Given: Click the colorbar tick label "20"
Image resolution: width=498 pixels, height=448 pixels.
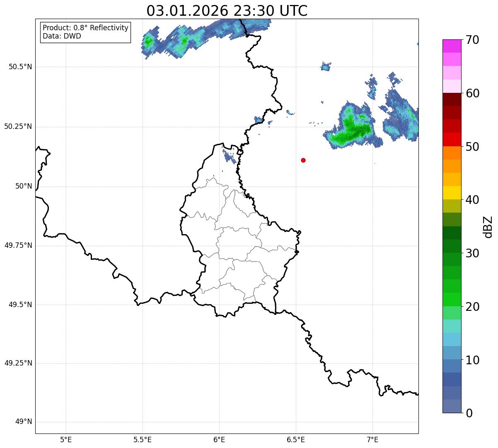Looking at the screenshot, I should pyautogui.click(x=472, y=307).
